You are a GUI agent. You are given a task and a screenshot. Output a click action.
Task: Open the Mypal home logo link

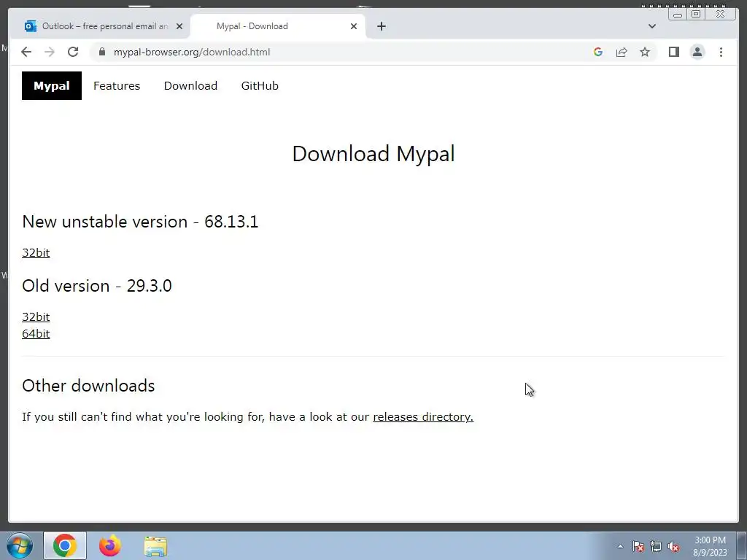[52, 86]
